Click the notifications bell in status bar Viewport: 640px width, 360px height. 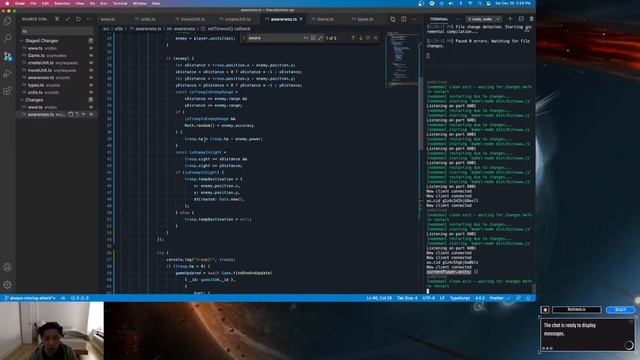529,298
